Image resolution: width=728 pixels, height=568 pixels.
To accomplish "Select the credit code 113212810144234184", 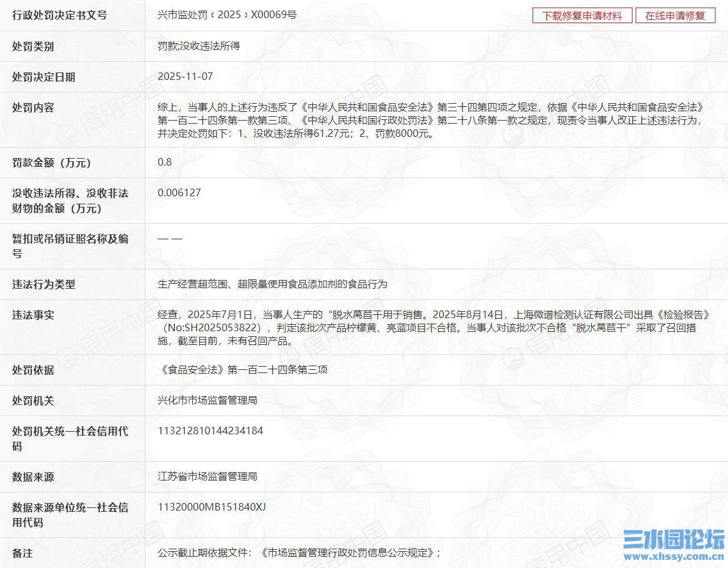I will coord(210,431).
